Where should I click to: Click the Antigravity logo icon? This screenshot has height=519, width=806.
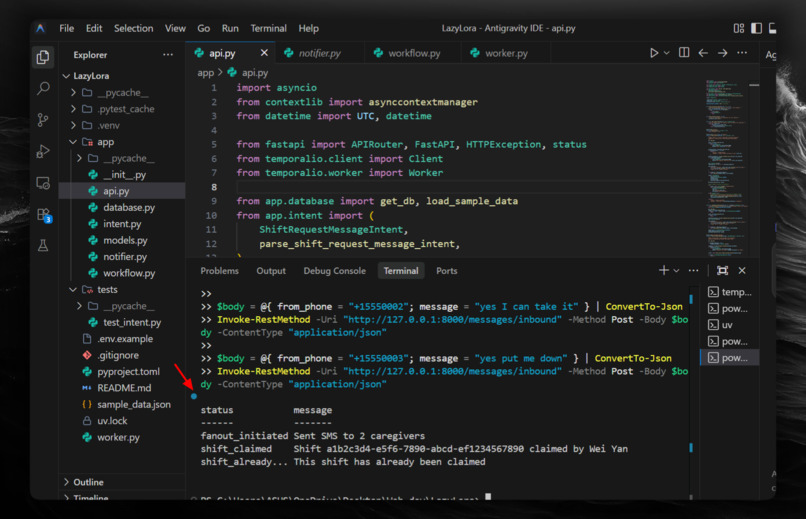click(40, 28)
